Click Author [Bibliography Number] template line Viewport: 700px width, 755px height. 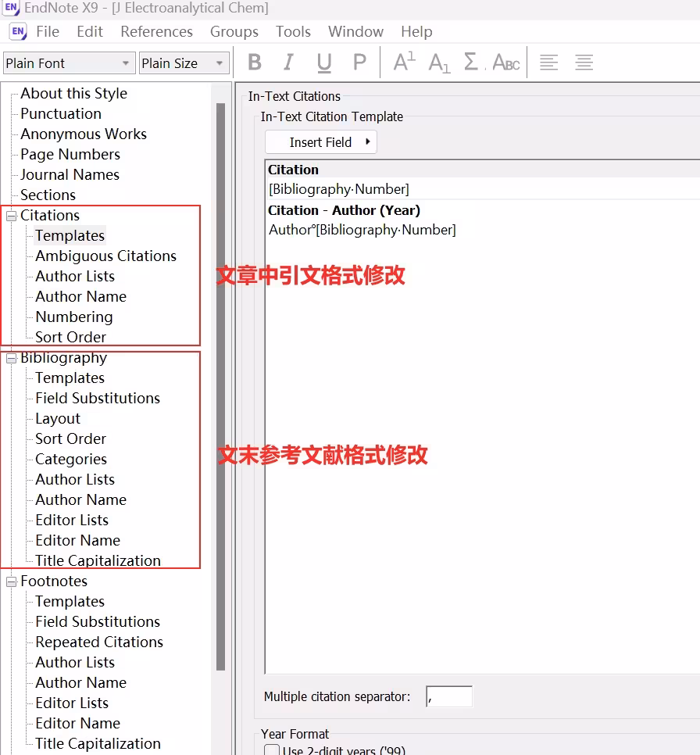(362, 230)
